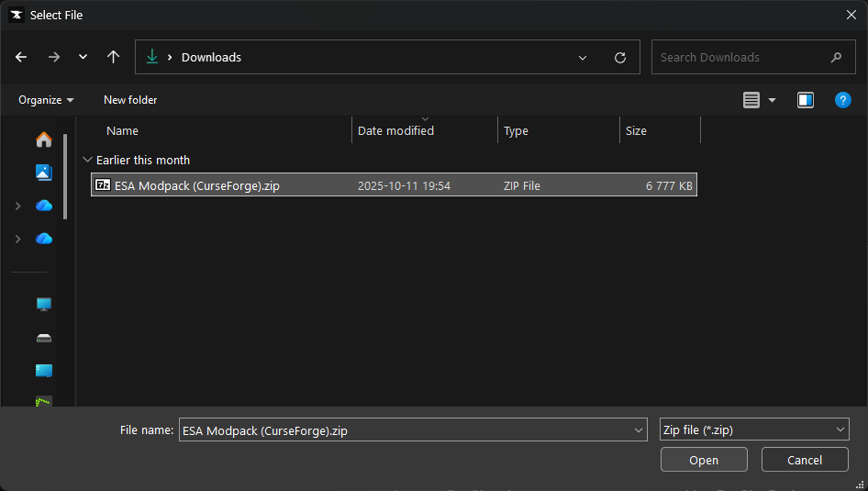Open the Organize menu
The width and height of the screenshot is (868, 491).
(x=46, y=100)
